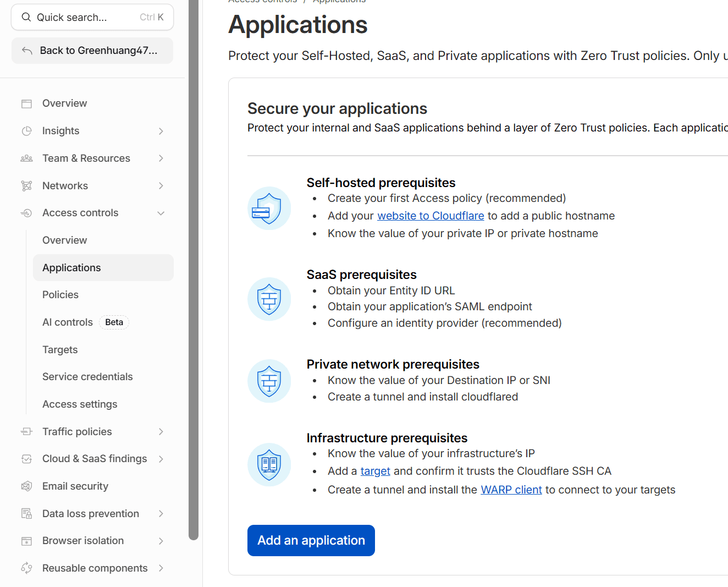Click the Overview window icon in sidebar

pyautogui.click(x=26, y=103)
